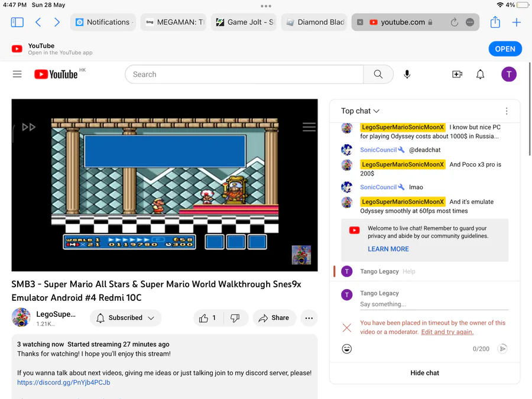Image resolution: width=532 pixels, height=399 pixels.
Task: Open the YouTube hamburger guide menu
Action: click(17, 74)
